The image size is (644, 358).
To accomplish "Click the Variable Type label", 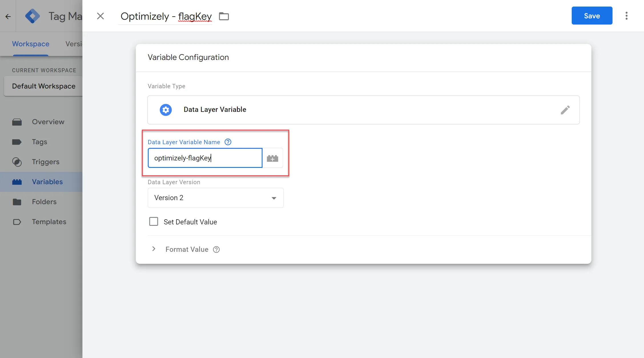I will [166, 86].
